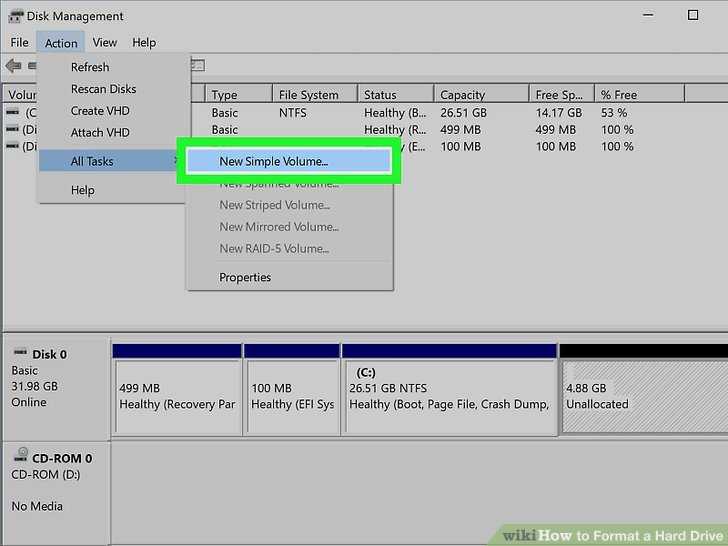Click Help entry in Action dropdown
This screenshot has width=728, height=546.
click(83, 190)
